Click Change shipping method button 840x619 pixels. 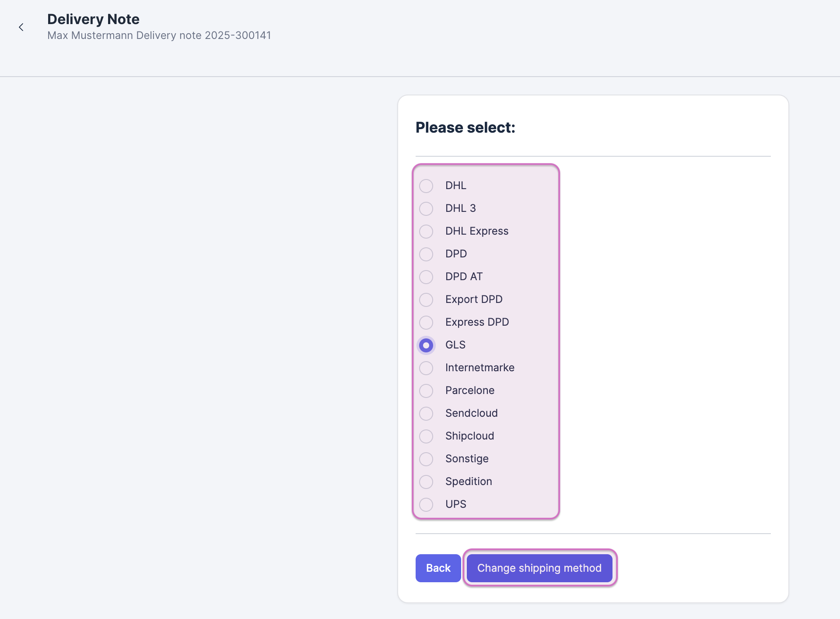point(539,568)
